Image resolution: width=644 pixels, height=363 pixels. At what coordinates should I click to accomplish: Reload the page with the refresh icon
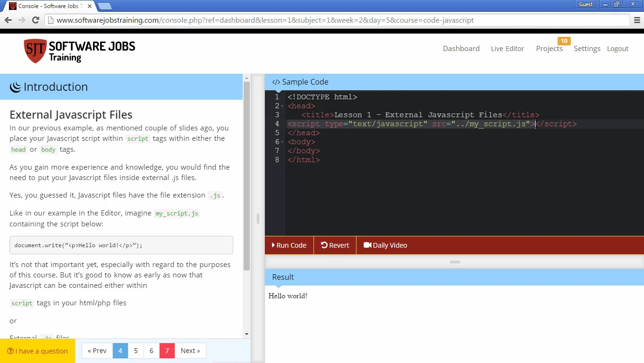(35, 20)
